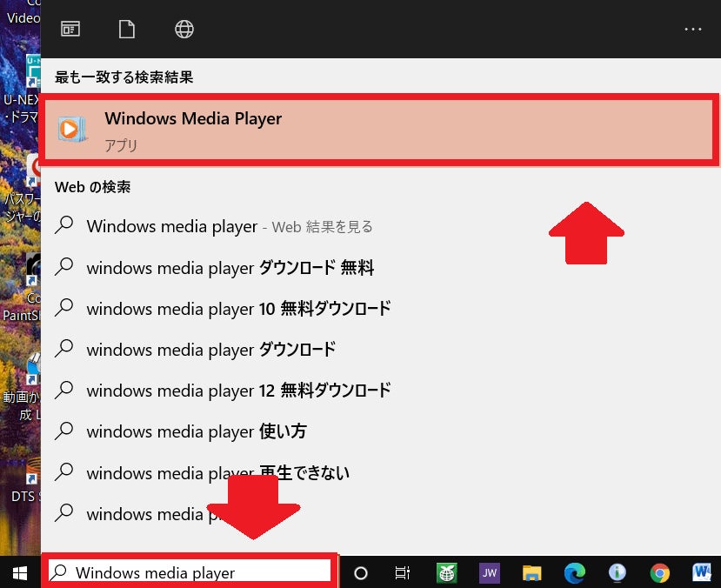Select the Documents filter icon
Viewport: 721px width, 588px height.
point(127,30)
